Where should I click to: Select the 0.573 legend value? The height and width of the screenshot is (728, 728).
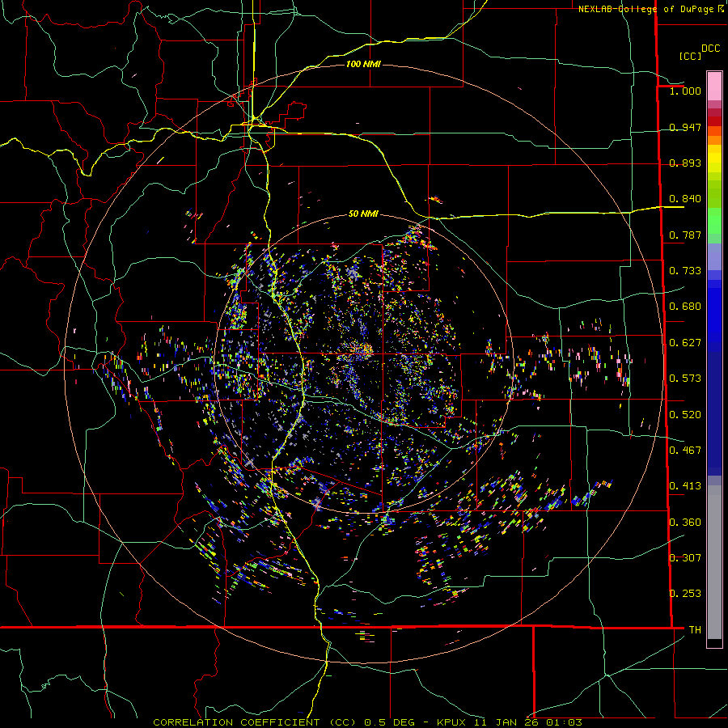click(x=685, y=379)
